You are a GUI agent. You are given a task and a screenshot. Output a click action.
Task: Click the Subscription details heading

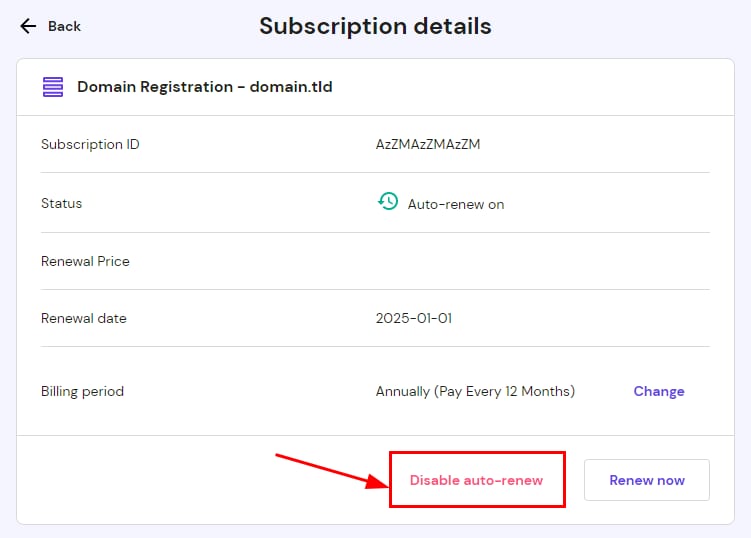[x=375, y=26]
